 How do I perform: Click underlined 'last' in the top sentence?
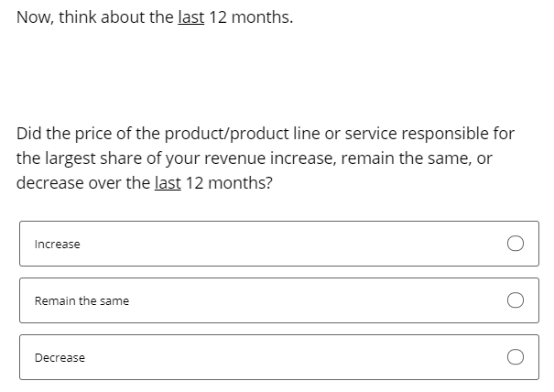[191, 17]
